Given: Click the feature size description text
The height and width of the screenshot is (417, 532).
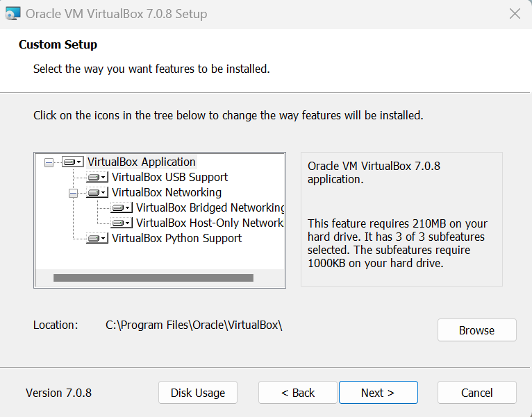Looking at the screenshot, I should click(x=397, y=244).
